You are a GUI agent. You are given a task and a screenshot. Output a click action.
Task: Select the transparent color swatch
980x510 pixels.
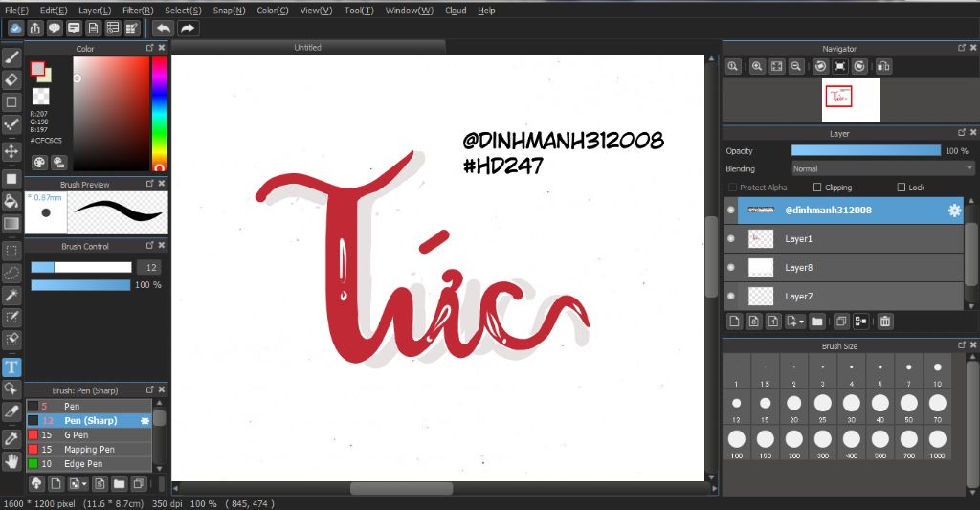point(40,97)
